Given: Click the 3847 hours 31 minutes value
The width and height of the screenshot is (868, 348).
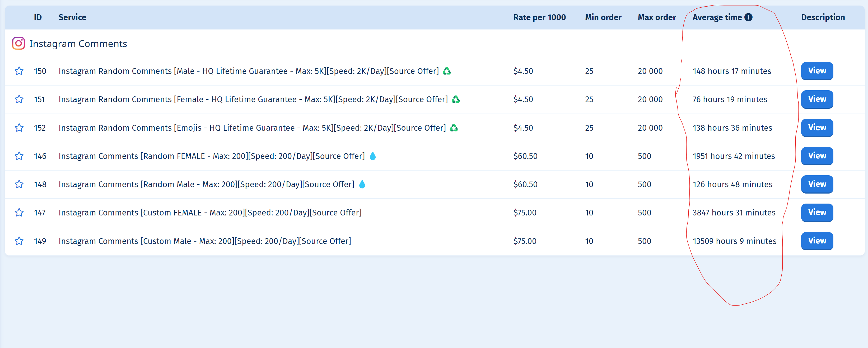Looking at the screenshot, I should click(x=734, y=213).
